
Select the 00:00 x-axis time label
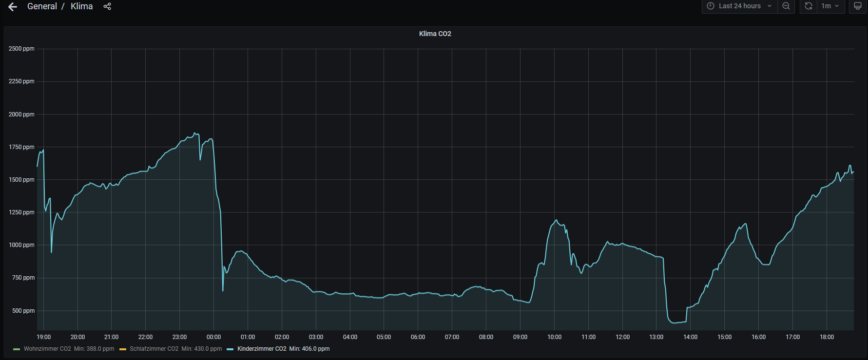coord(213,337)
